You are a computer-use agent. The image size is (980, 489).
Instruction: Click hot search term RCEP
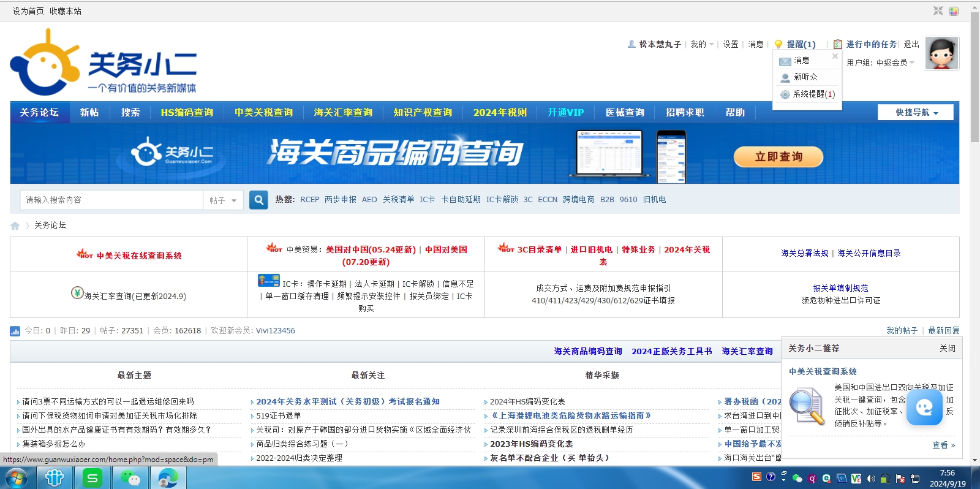tap(310, 200)
